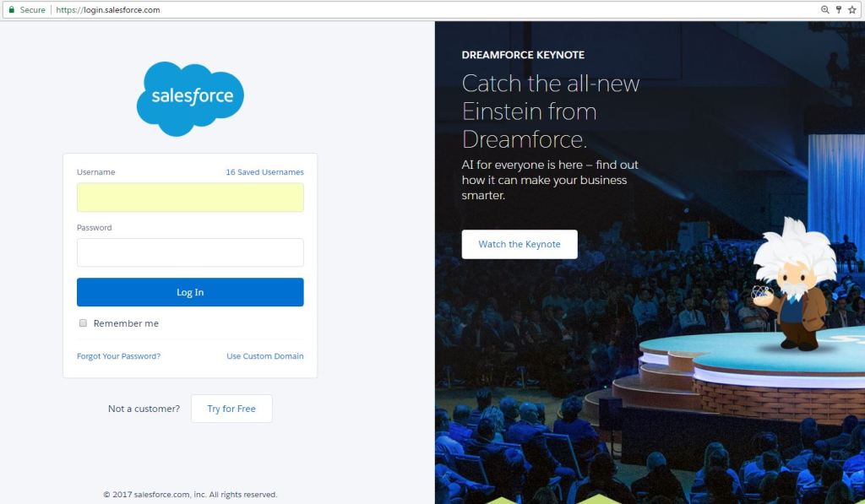Image resolution: width=865 pixels, height=504 pixels.
Task: Click the 'Catch the all-new Einstein' headline
Action: [551, 111]
